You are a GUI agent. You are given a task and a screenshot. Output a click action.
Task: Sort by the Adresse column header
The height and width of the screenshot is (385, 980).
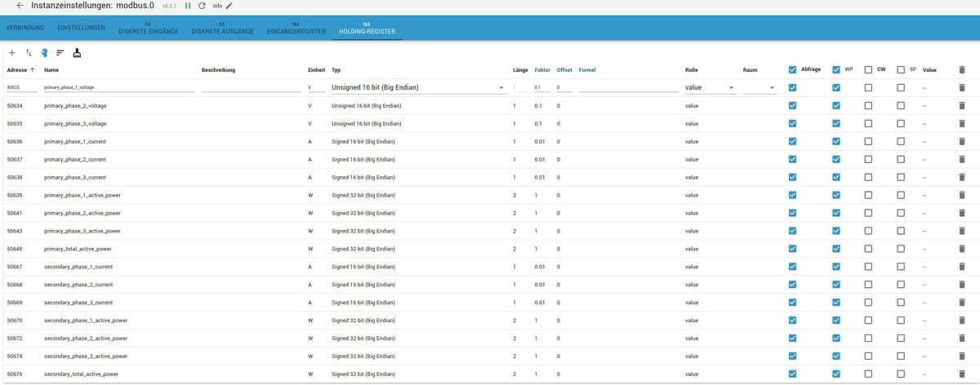point(20,70)
